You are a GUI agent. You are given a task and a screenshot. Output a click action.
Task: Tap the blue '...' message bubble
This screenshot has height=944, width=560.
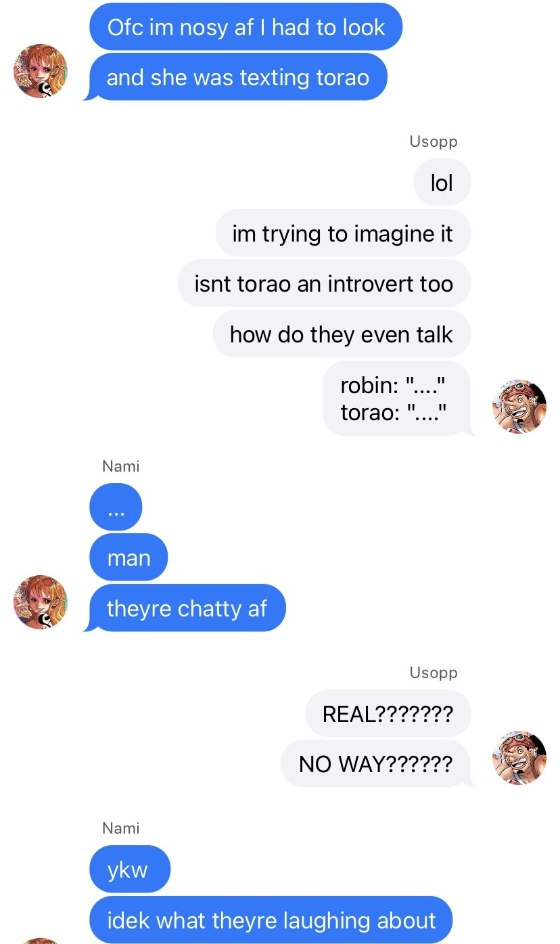pyautogui.click(x=116, y=508)
